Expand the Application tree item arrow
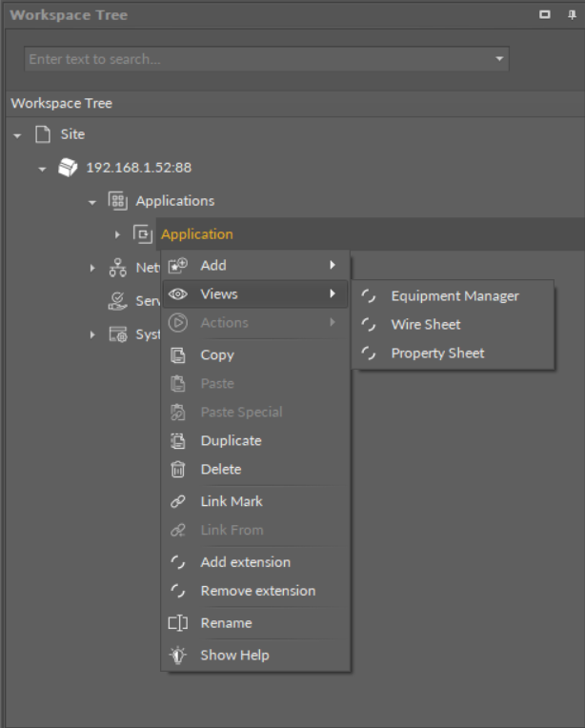 click(117, 234)
